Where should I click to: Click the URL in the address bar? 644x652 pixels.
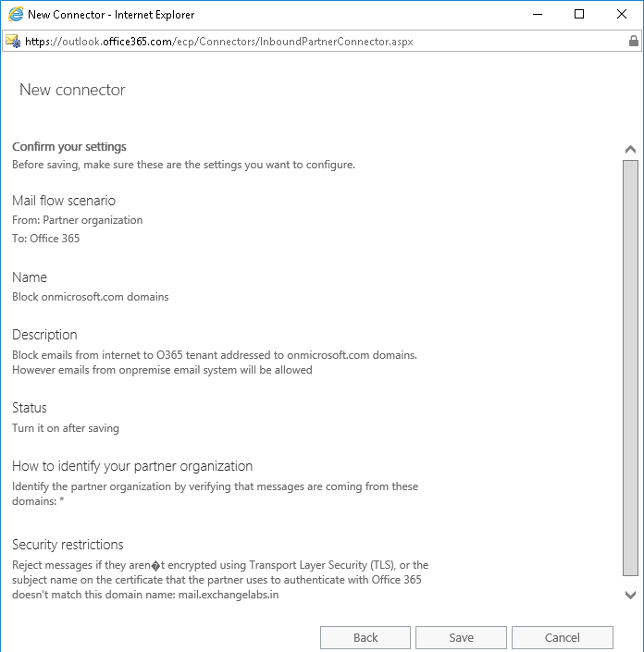click(218, 42)
